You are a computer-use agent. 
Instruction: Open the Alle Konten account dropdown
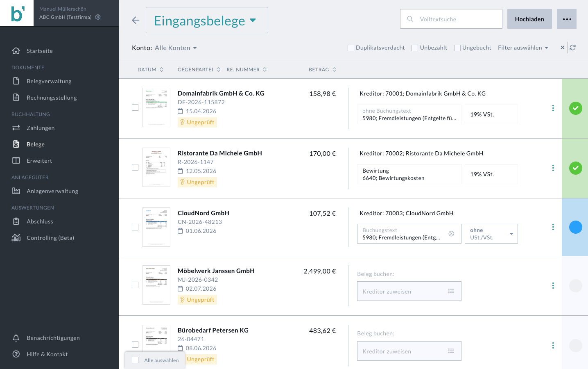176,48
